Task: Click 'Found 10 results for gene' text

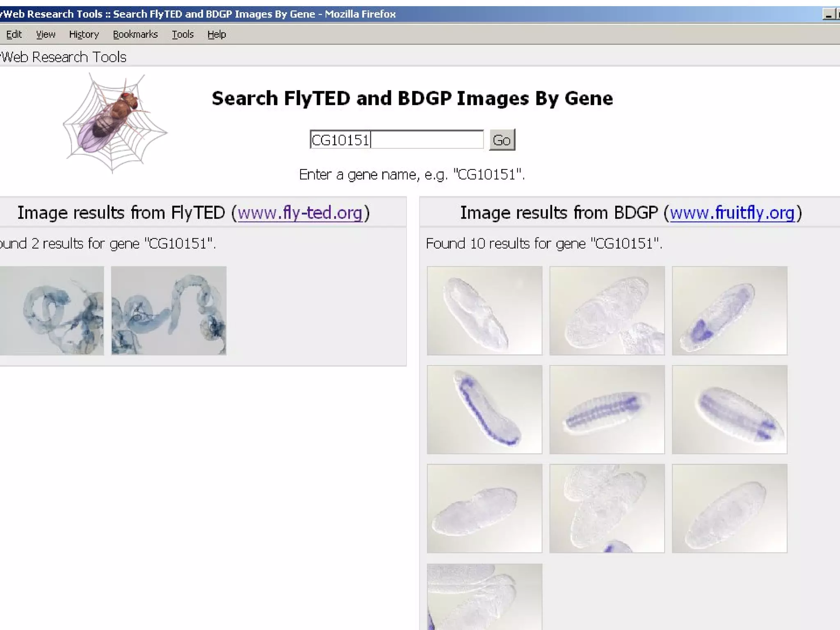Action: click(544, 244)
